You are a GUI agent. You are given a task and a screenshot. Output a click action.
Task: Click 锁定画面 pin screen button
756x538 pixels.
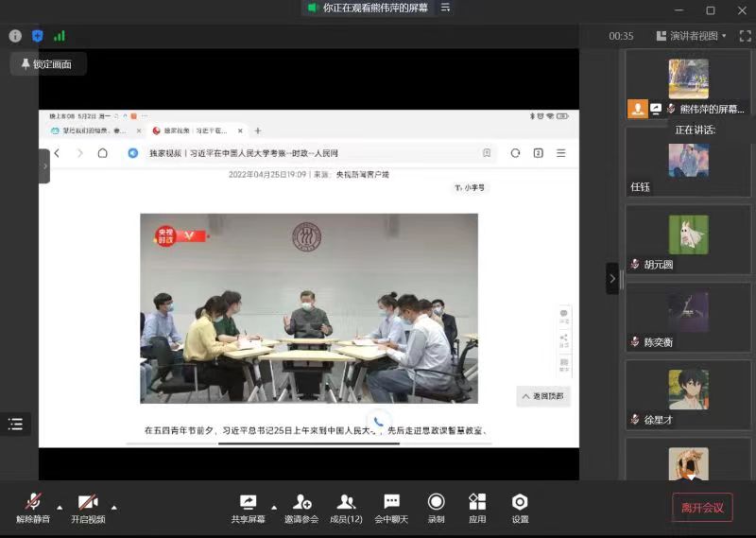pyautogui.click(x=48, y=64)
